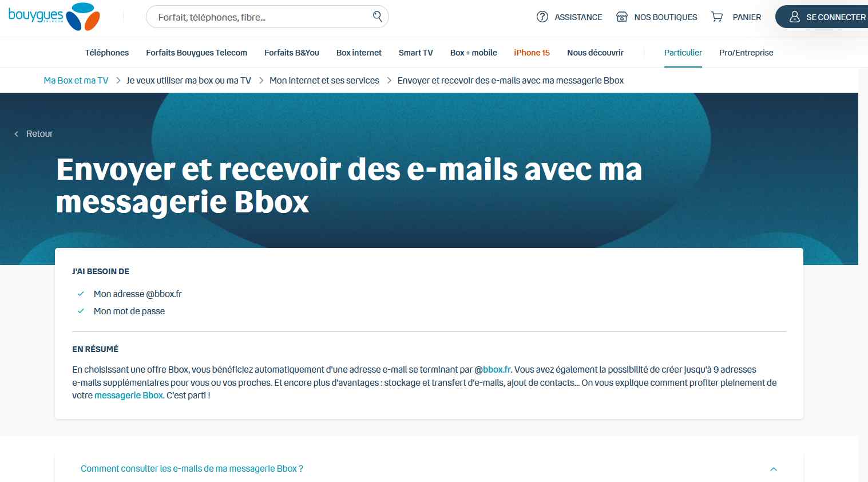Open the iPhone 15 menu item
This screenshot has width=868, height=482.
click(x=532, y=53)
